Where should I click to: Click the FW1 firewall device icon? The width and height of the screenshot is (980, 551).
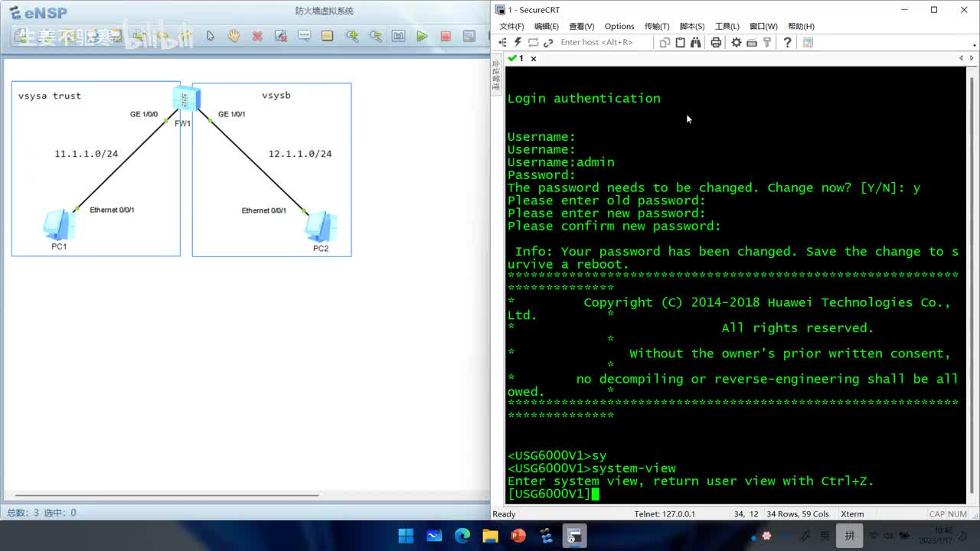coord(186,99)
